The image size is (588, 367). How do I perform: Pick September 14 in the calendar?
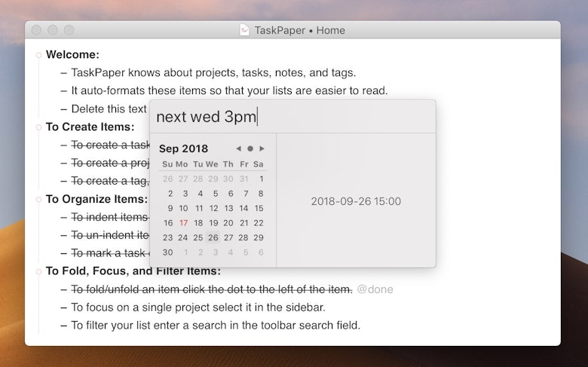click(x=243, y=208)
